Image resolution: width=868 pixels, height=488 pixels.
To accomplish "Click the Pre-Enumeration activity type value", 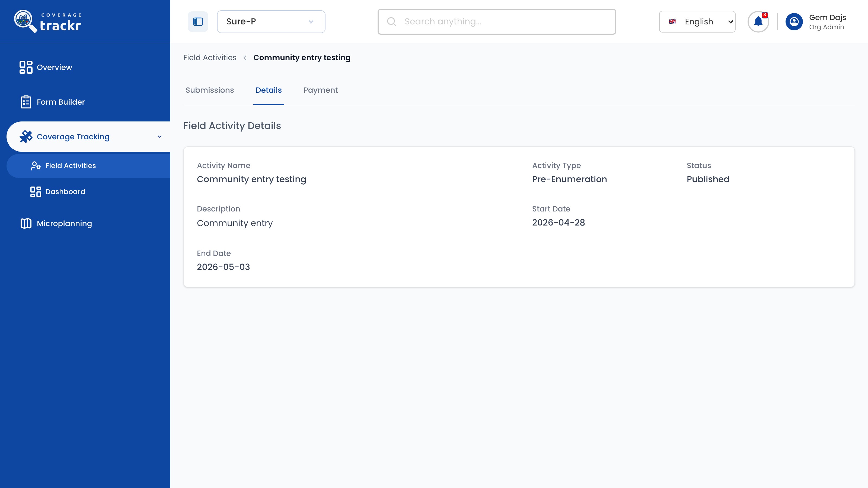I will click(x=569, y=179).
